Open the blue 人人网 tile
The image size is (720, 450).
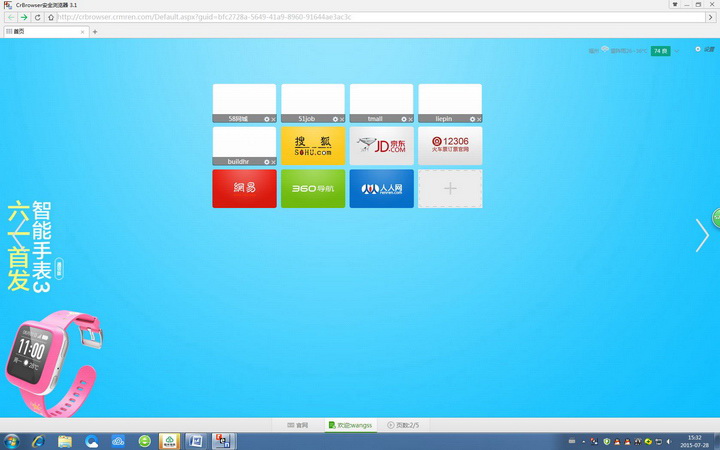pos(381,189)
